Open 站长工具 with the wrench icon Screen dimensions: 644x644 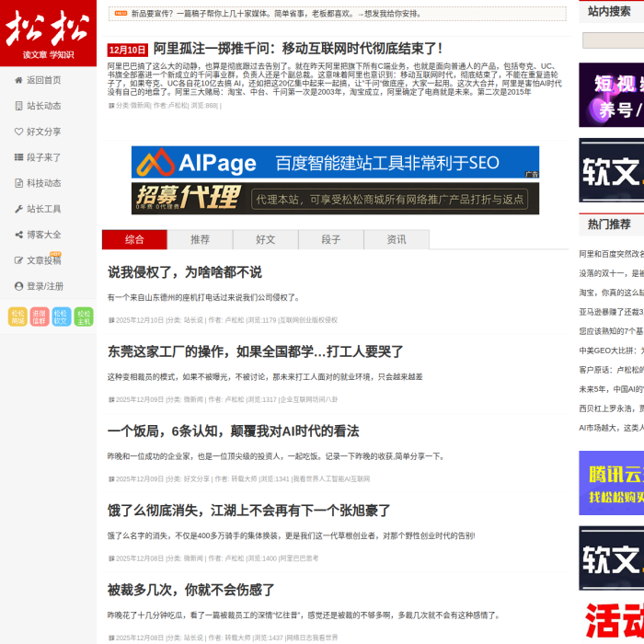tap(38, 209)
